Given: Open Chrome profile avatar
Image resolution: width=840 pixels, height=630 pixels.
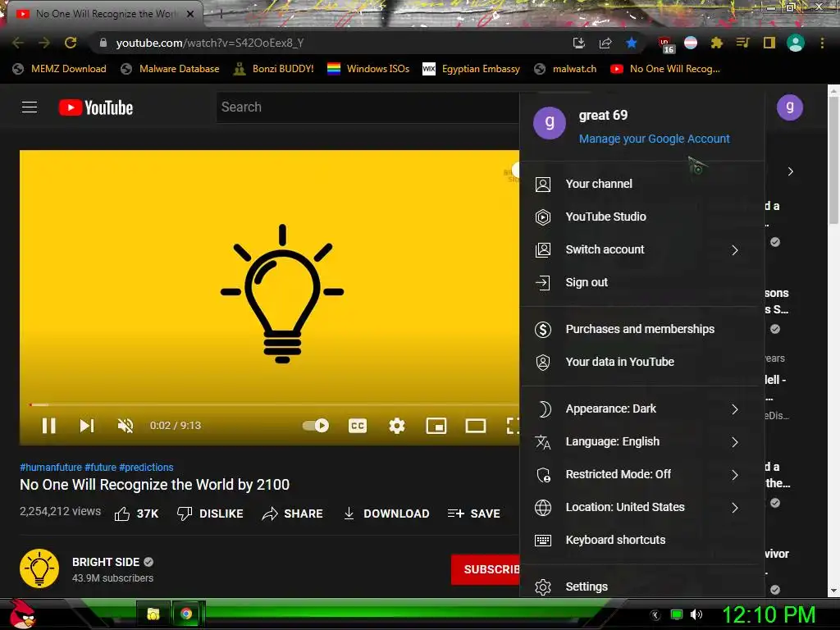Looking at the screenshot, I should coord(796,43).
